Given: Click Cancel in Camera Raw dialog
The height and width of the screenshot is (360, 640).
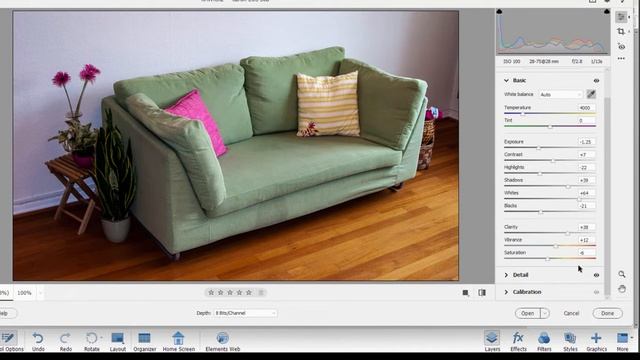Looking at the screenshot, I should tap(571, 313).
